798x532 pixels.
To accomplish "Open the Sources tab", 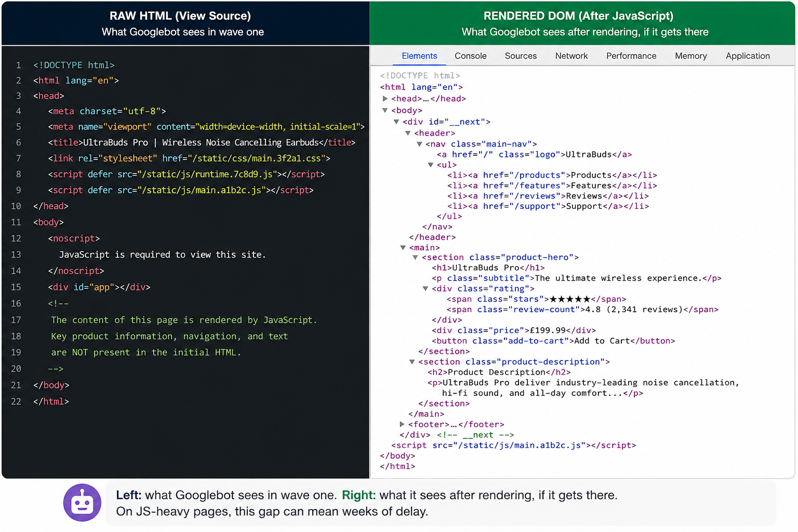I will (521, 56).
